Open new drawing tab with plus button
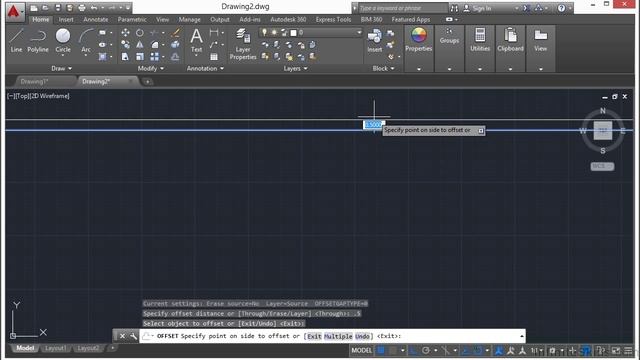This screenshot has width=640, height=360. 147,82
